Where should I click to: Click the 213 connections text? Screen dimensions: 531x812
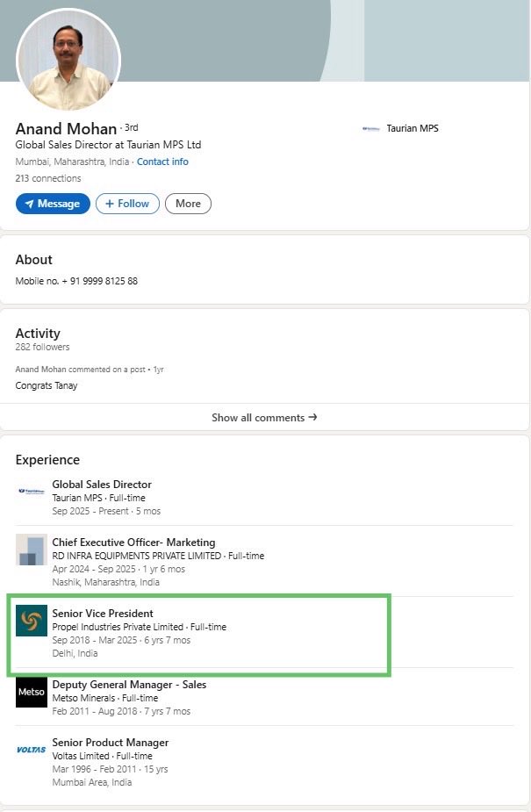(x=48, y=178)
